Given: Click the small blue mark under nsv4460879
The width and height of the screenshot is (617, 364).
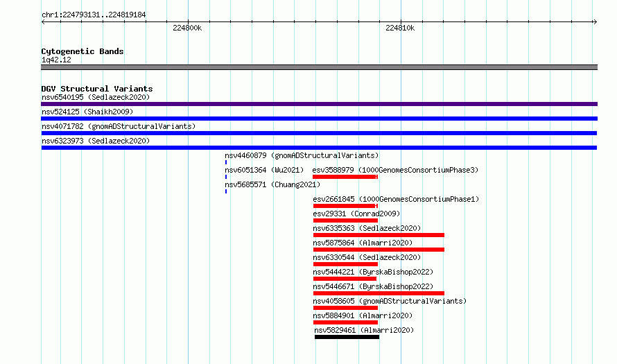Looking at the screenshot, I should click(x=226, y=162).
